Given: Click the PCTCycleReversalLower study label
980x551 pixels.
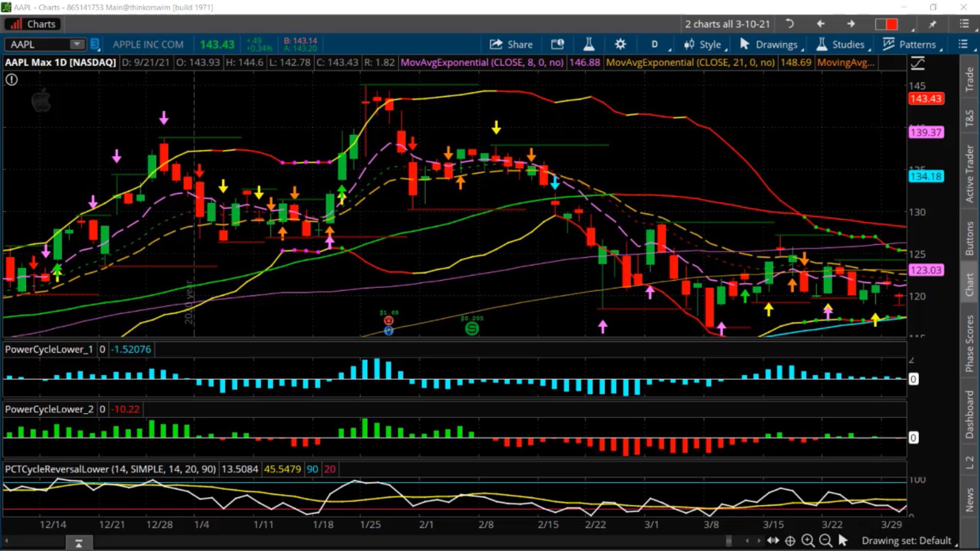Looking at the screenshot, I should coord(110,469).
